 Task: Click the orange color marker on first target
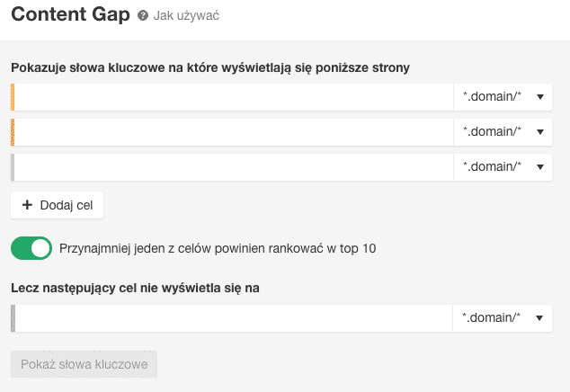tap(13, 97)
